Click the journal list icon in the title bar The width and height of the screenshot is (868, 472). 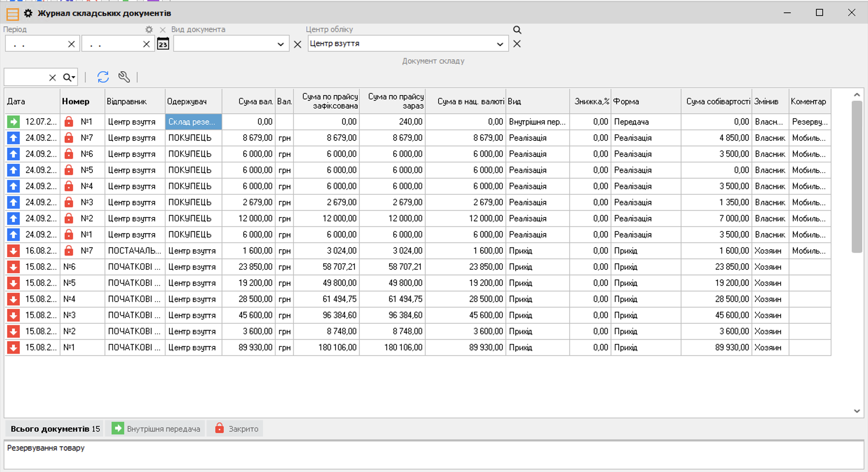pyautogui.click(x=13, y=14)
